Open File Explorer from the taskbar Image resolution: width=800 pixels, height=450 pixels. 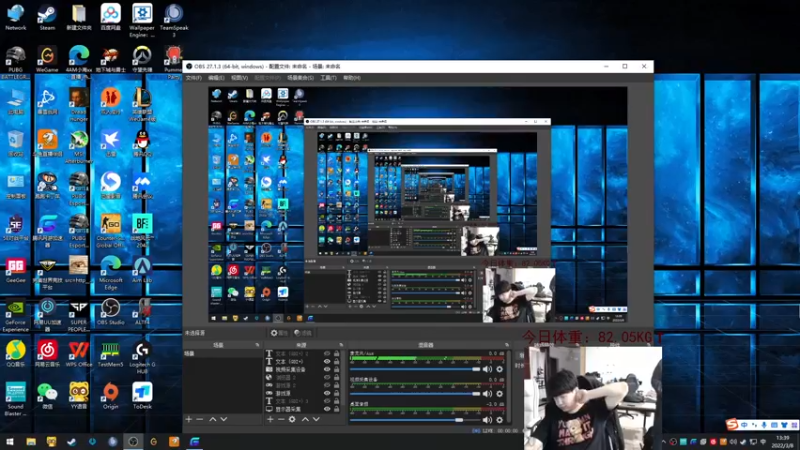pyautogui.click(x=31, y=441)
